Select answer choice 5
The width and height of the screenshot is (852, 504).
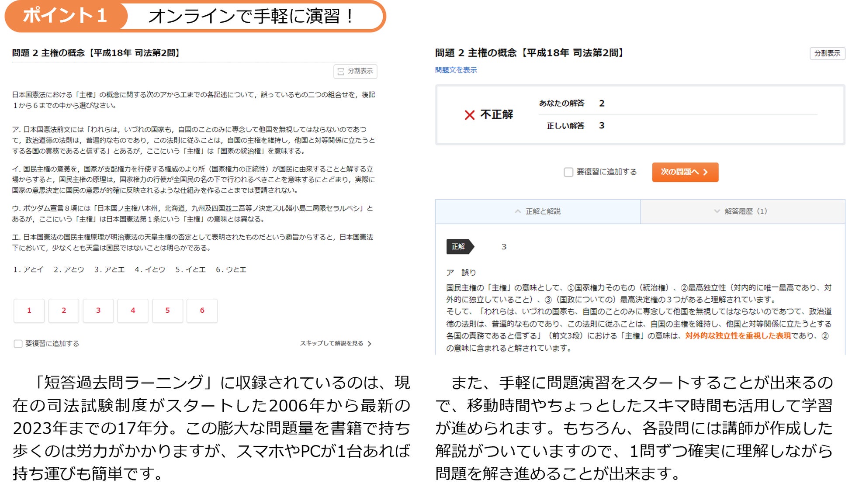(167, 311)
